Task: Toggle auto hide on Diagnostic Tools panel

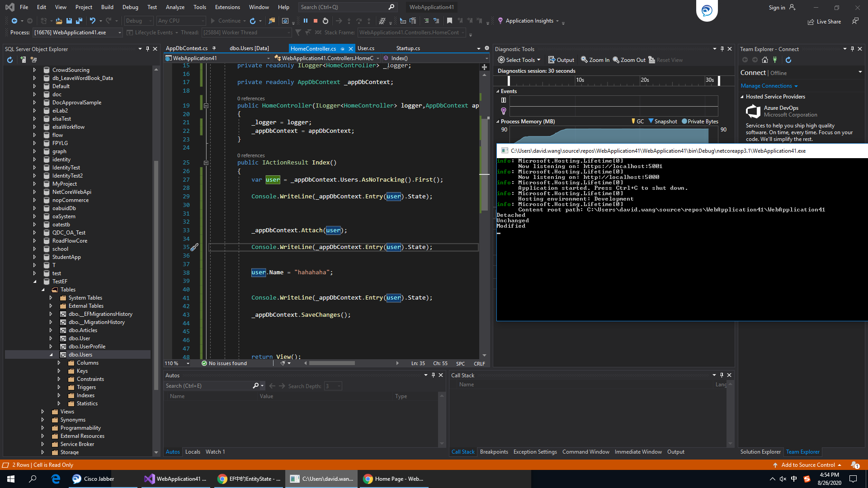Action: pos(722,49)
